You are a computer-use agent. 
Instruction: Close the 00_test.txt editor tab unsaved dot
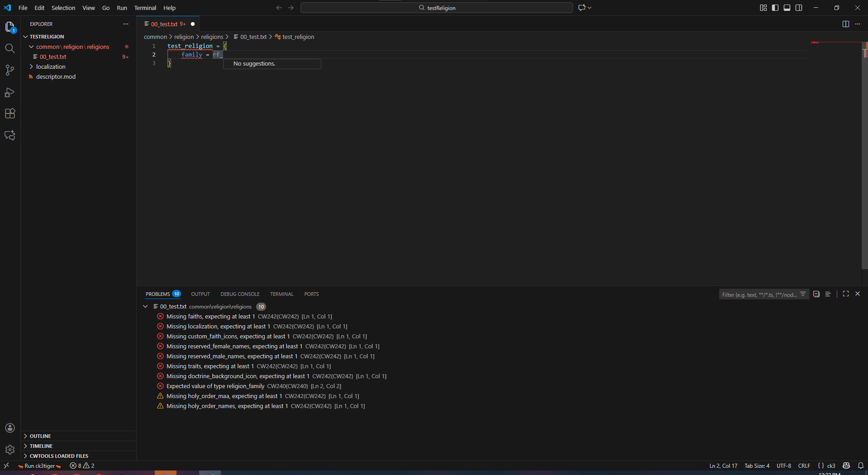click(x=193, y=24)
